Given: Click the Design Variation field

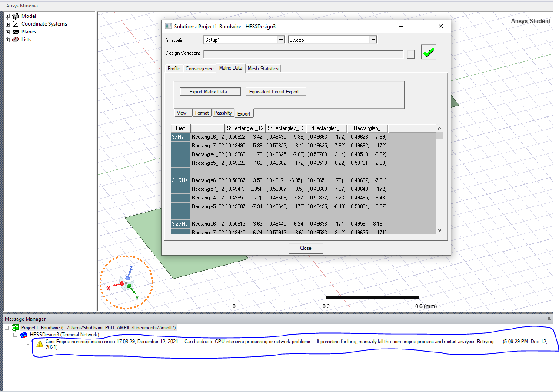Looking at the screenshot, I should (x=303, y=54).
